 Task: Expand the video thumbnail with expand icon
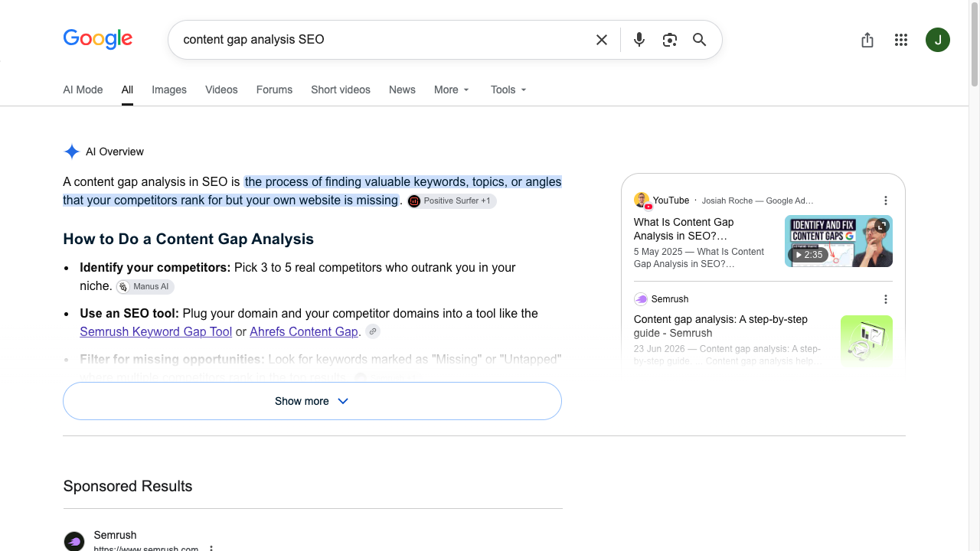coord(881,227)
